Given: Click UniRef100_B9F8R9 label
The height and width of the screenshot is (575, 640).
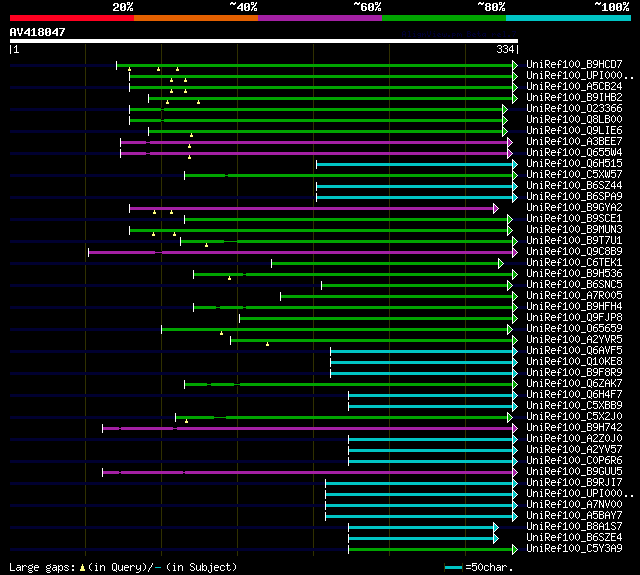Looking at the screenshot, I should 574,373.
